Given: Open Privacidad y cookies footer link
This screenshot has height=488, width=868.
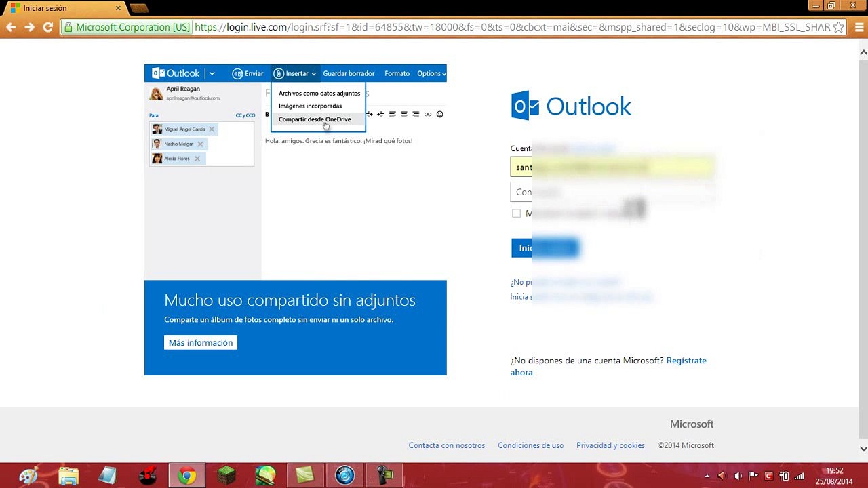Looking at the screenshot, I should coord(610,445).
